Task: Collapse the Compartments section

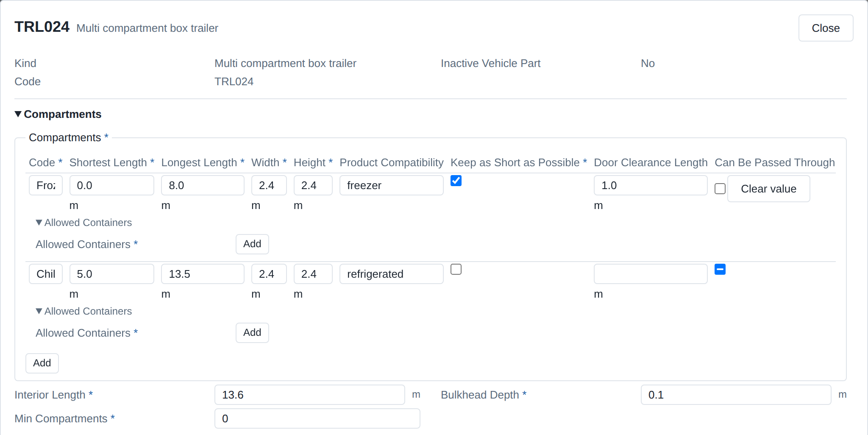Action: pos(58,114)
